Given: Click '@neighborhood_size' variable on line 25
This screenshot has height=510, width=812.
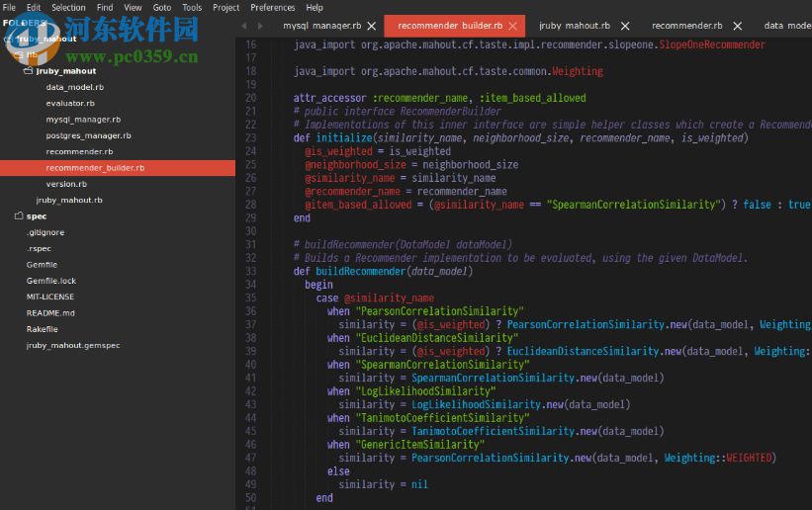Looking at the screenshot, I should [x=355, y=165].
